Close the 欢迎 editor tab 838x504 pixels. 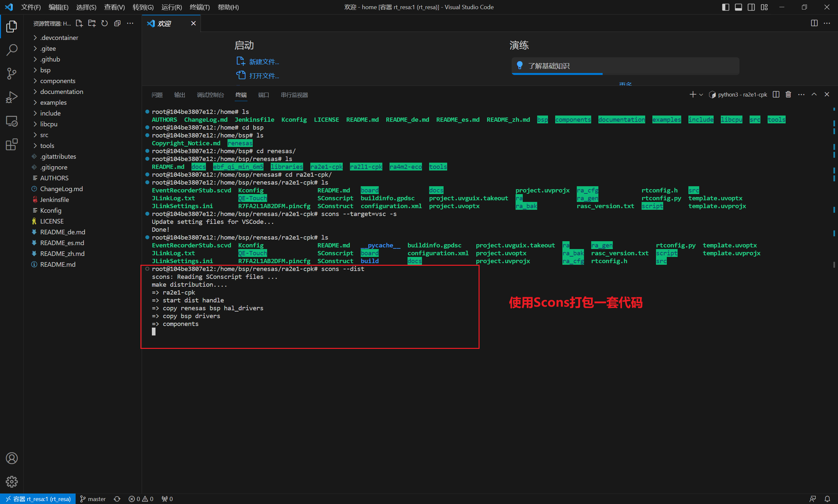(x=193, y=23)
